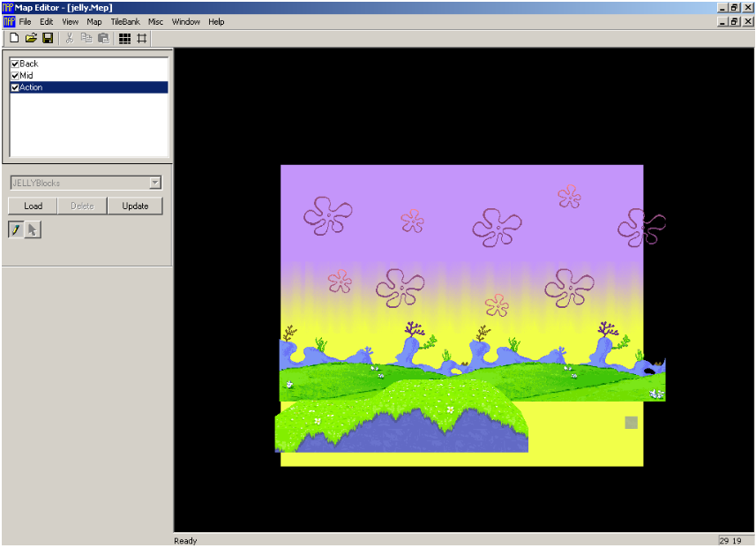Click the Update button
The image size is (756, 548).
(135, 206)
